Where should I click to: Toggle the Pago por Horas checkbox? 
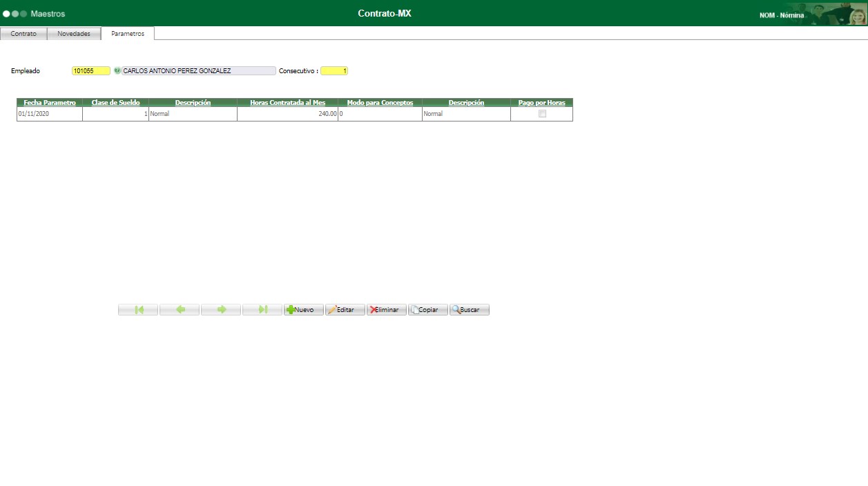click(542, 114)
